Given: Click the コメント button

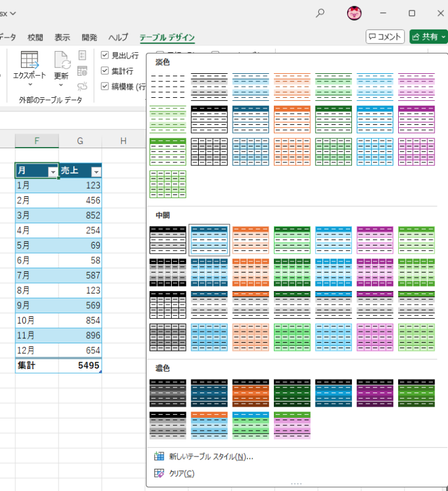Looking at the screenshot, I should [385, 37].
